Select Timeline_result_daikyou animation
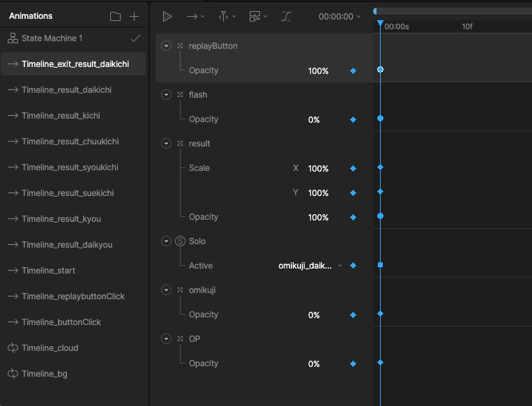Viewport: 532px width, 406px height. click(73, 244)
